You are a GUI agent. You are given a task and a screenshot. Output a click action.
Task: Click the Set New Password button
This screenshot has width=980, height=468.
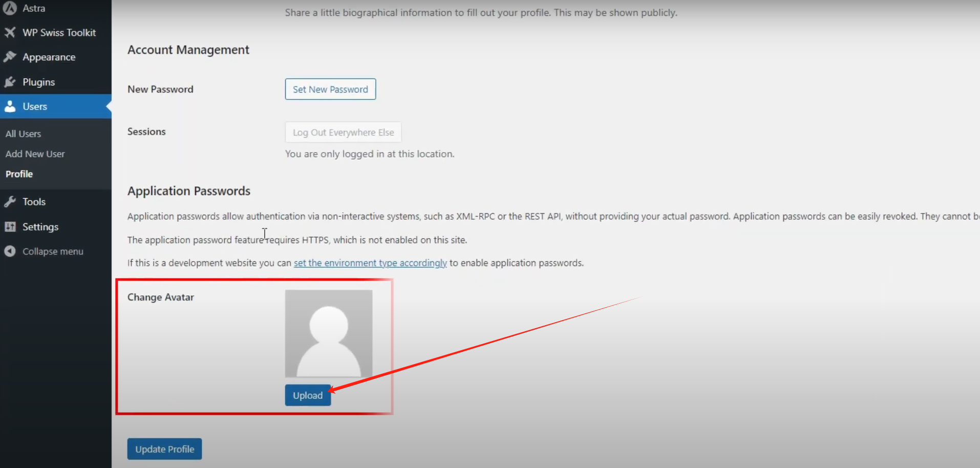[330, 89]
